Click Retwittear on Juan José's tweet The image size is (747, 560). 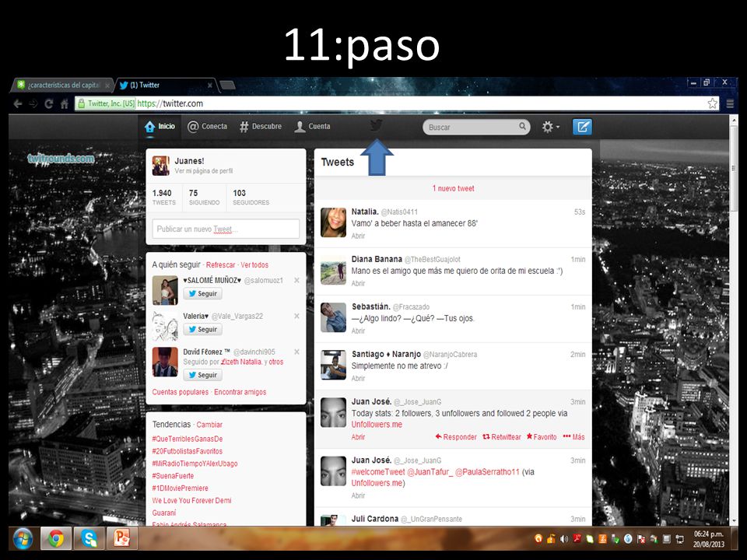[502, 436]
